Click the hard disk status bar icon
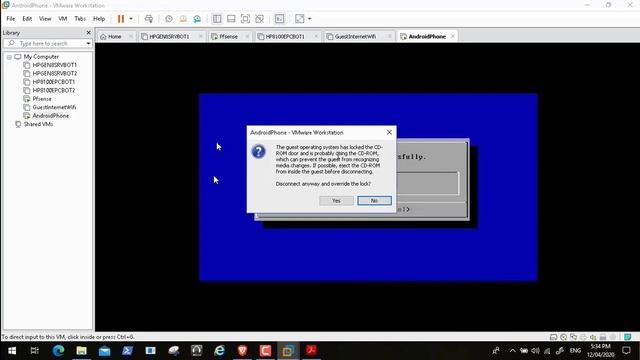This screenshot has width=640, height=360. [x=553, y=337]
